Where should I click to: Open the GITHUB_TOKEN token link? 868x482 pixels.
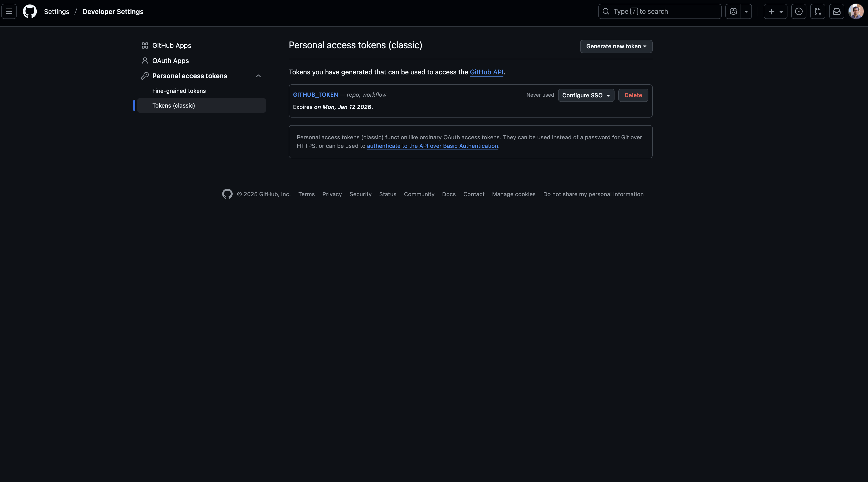315,95
